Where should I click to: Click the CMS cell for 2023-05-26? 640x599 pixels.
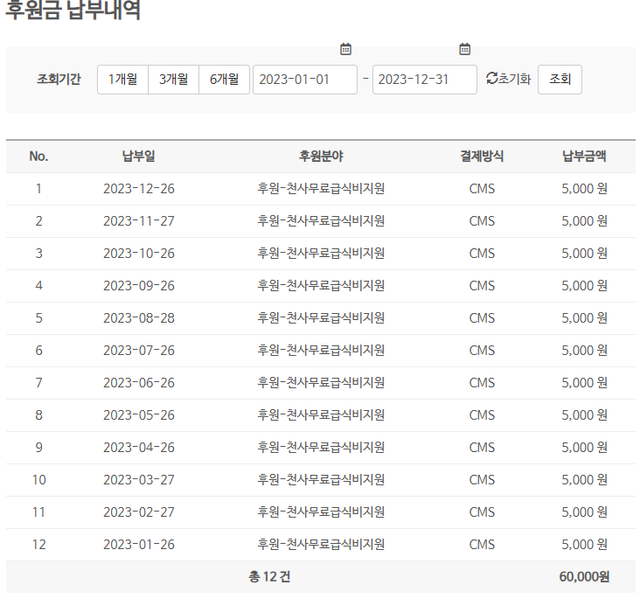click(482, 415)
